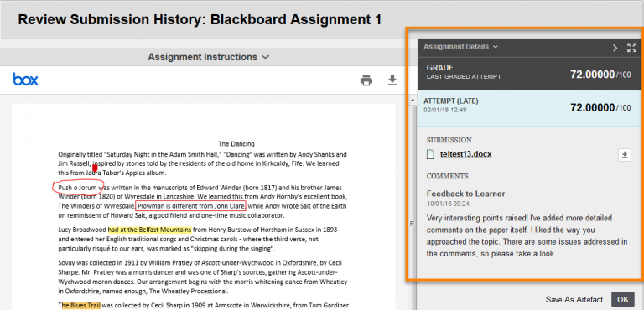Download the document from Box viewer toolbar

(x=392, y=80)
